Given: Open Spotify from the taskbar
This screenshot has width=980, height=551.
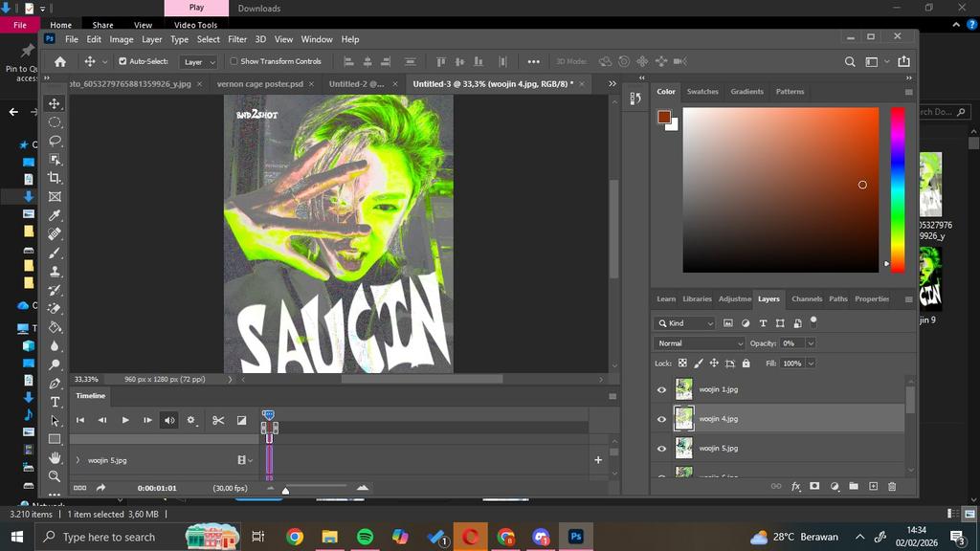Looking at the screenshot, I should [365, 537].
